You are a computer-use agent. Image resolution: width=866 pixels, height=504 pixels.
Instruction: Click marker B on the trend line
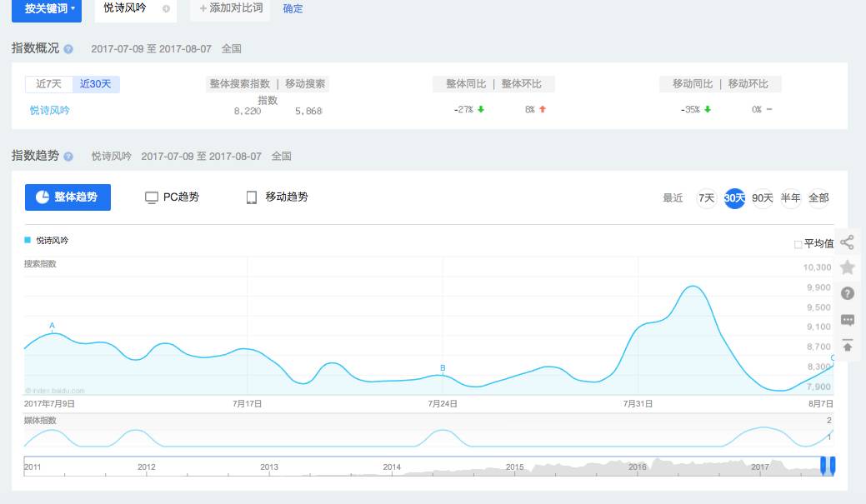[x=443, y=367]
